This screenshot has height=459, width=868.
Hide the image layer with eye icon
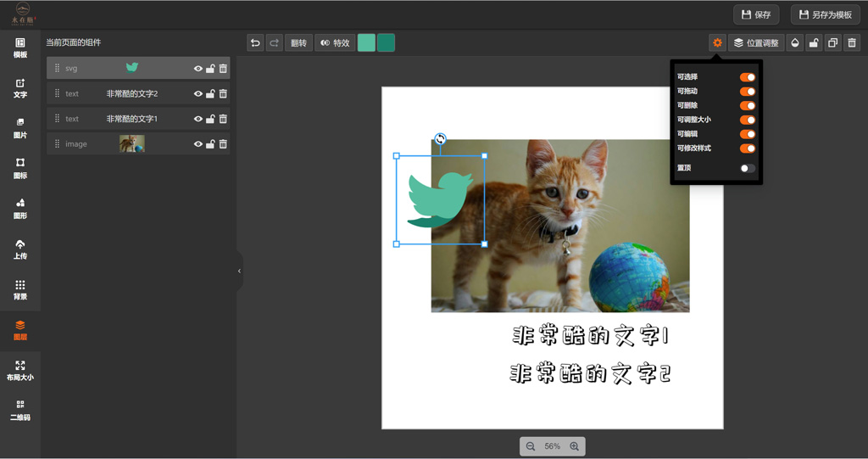[x=198, y=144]
